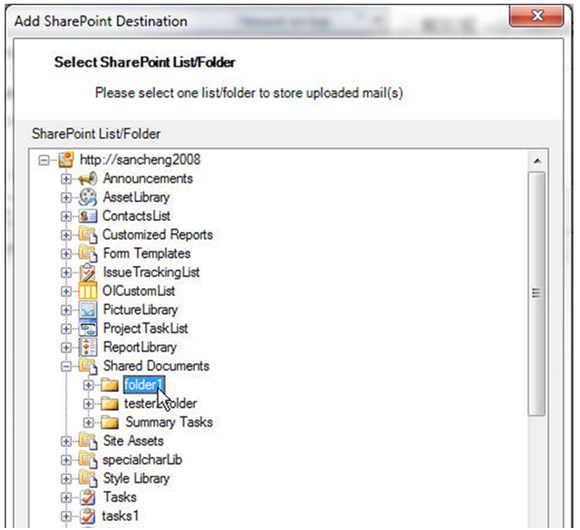This screenshot has width=580, height=530.
Task: Select the IssueTrackingList item
Action: [151, 273]
